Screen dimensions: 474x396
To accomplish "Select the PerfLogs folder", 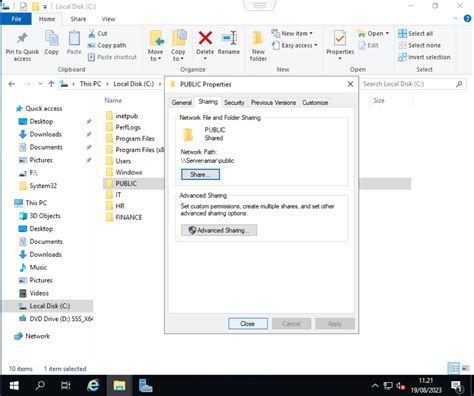I will (128, 127).
